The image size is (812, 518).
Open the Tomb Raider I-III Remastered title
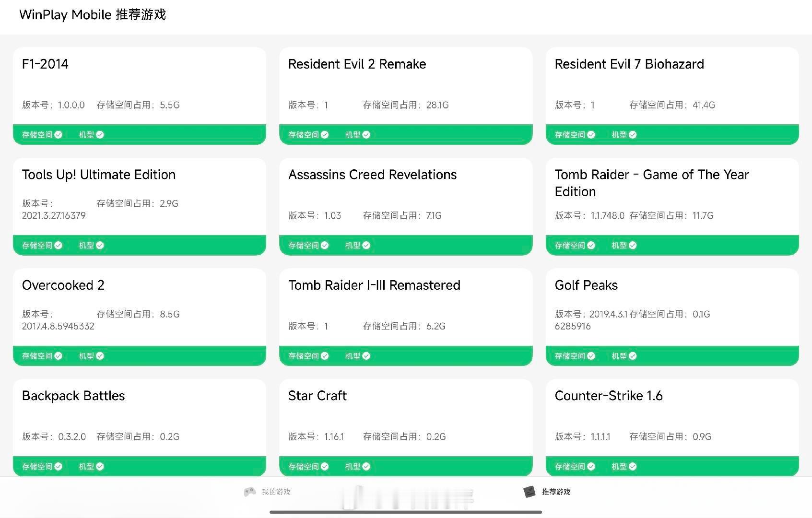375,285
